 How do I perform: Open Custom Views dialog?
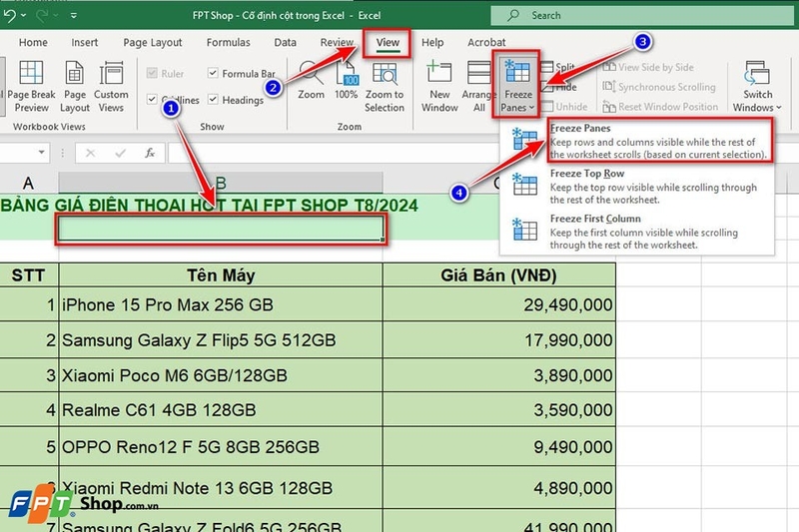pos(111,87)
